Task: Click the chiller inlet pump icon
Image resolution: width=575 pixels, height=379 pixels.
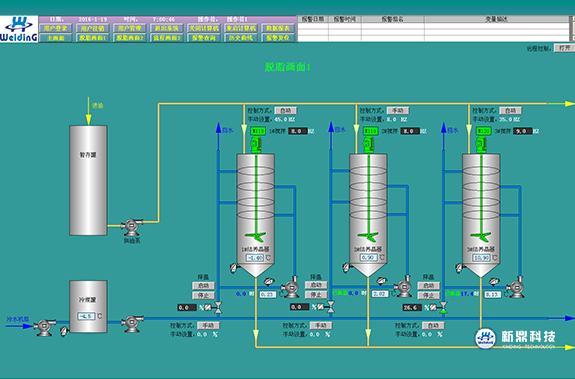Action: pyautogui.click(x=44, y=327)
